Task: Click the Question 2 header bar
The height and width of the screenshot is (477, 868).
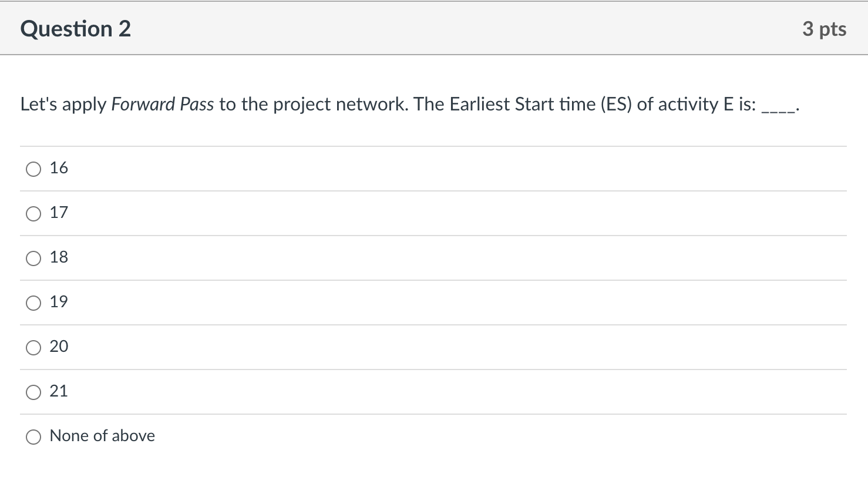Action: pyautogui.click(x=434, y=28)
